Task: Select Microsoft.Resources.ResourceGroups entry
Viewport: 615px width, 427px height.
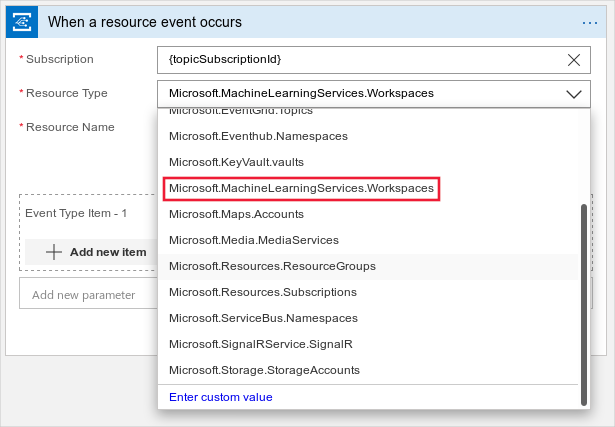Action: 272,266
